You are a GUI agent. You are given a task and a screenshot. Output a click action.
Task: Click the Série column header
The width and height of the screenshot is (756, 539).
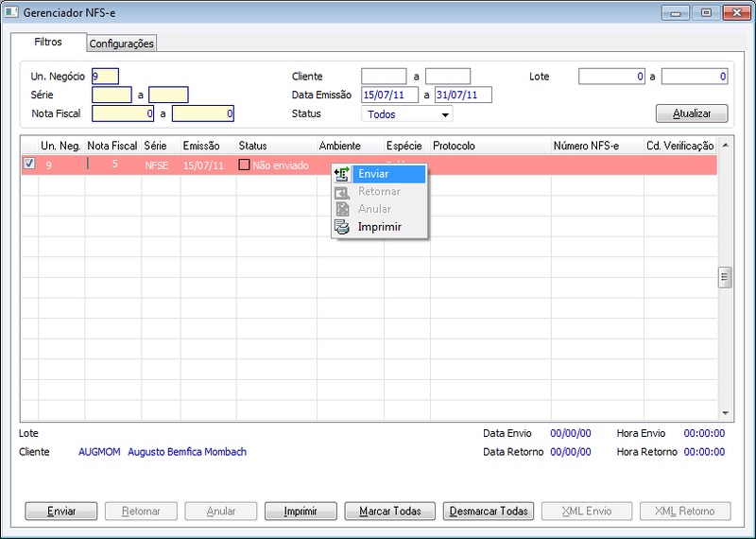click(161, 146)
